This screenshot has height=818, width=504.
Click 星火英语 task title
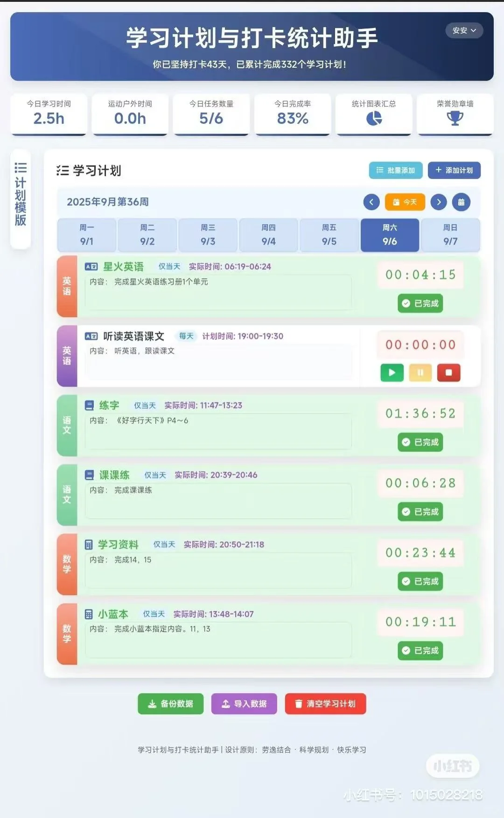click(123, 267)
